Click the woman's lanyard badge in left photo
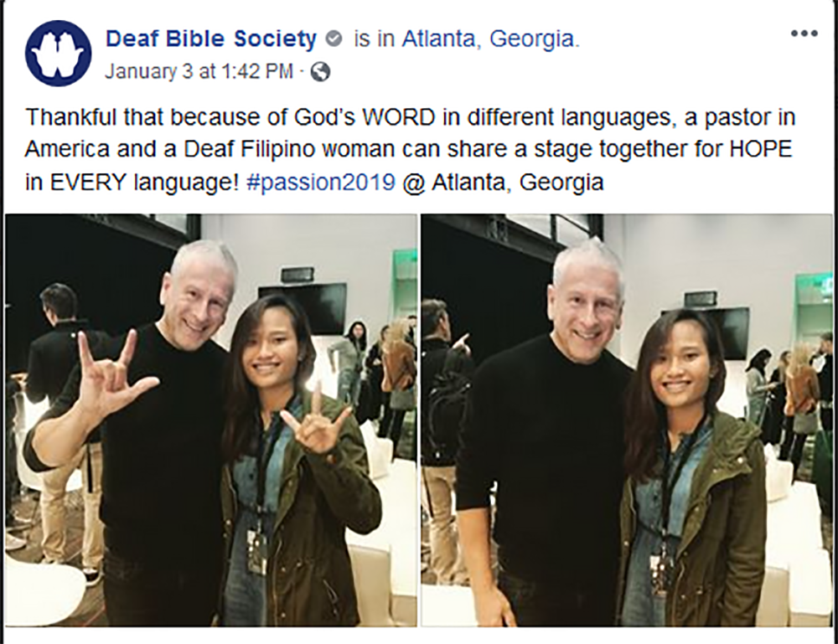The image size is (838, 644). 258,550
